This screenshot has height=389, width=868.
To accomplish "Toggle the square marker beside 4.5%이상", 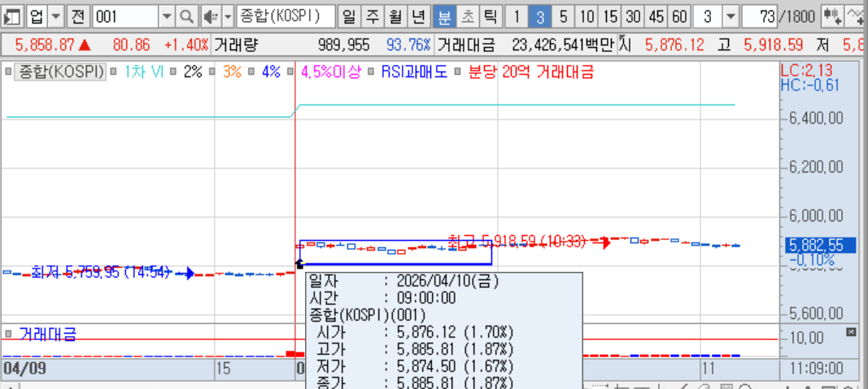I will pyautogui.click(x=290, y=72).
